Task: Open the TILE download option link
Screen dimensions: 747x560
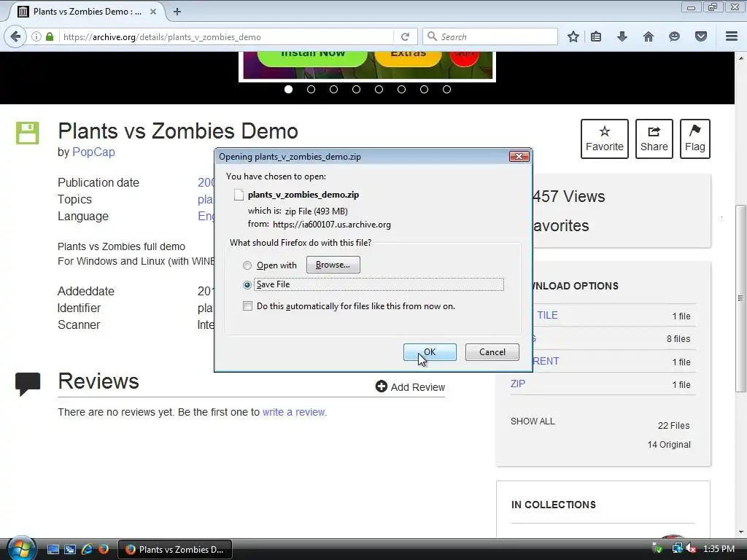Action: pos(547,315)
